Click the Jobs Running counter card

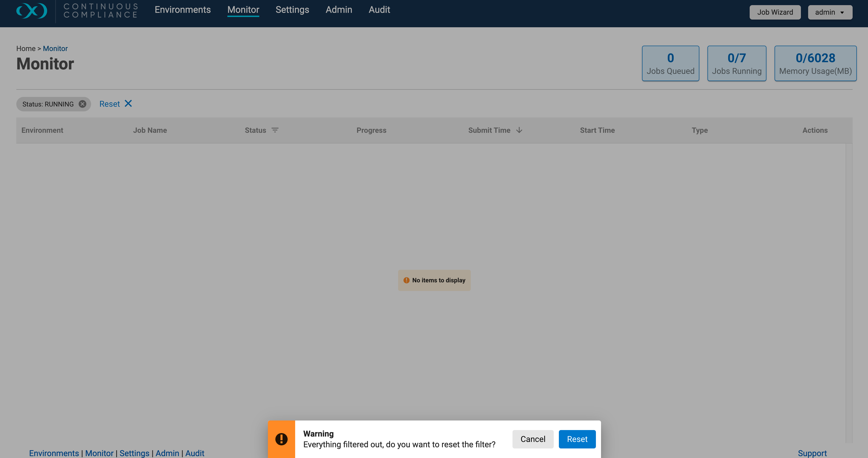click(737, 63)
